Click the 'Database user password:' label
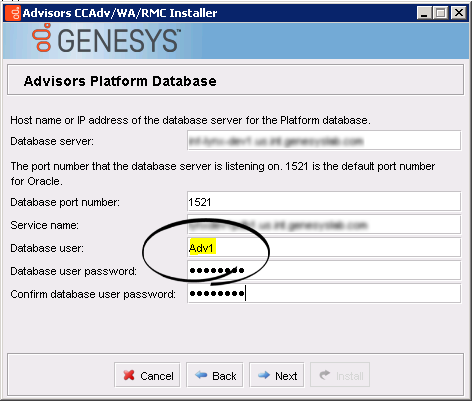 click(x=73, y=271)
